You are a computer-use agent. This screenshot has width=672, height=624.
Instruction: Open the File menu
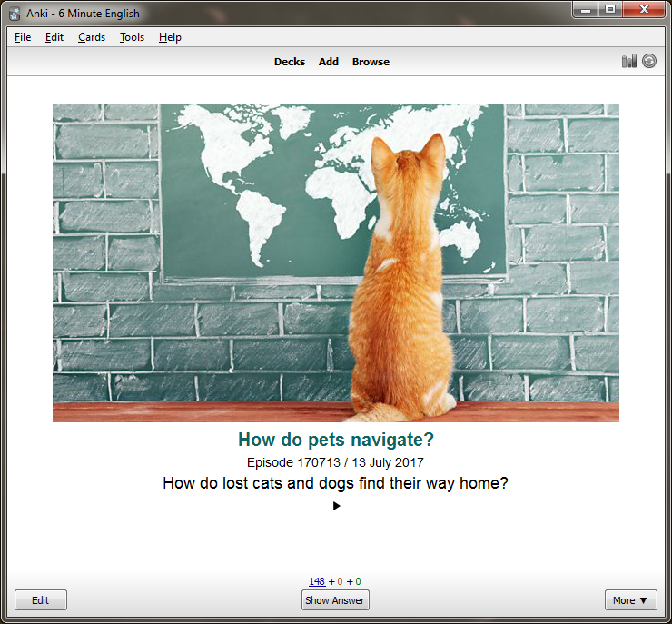(x=23, y=37)
